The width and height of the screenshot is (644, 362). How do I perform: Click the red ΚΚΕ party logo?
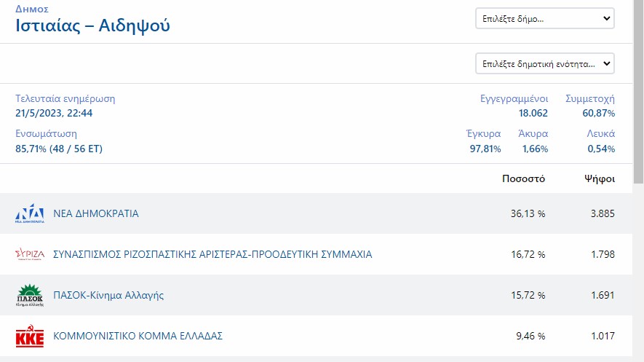[x=30, y=337]
